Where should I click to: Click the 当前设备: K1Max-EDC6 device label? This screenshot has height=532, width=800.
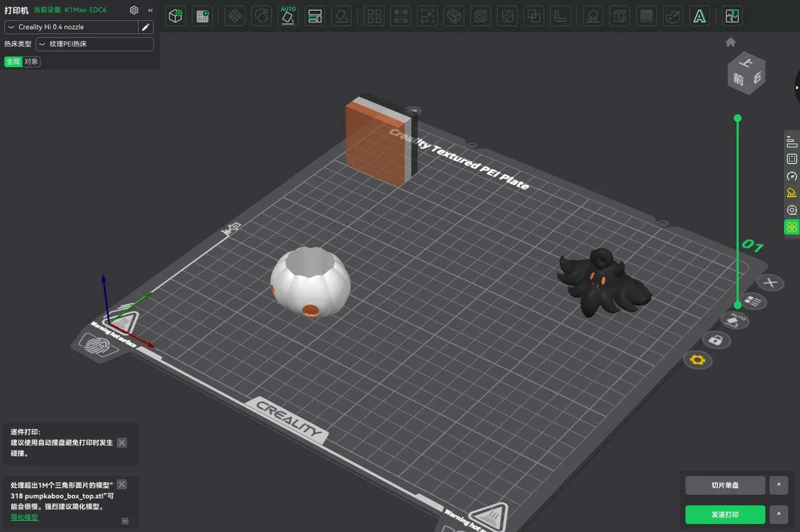70,10
